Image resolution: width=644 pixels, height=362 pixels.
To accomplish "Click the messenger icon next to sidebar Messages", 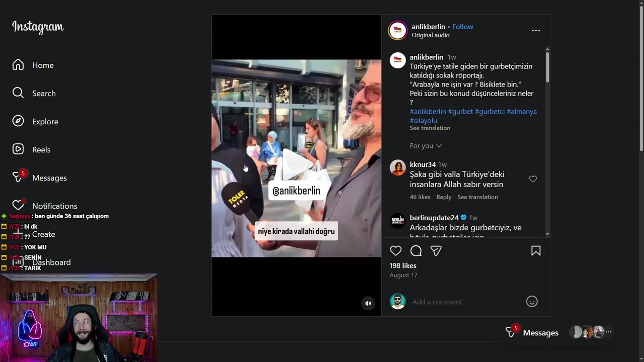I will pyautogui.click(x=18, y=176).
